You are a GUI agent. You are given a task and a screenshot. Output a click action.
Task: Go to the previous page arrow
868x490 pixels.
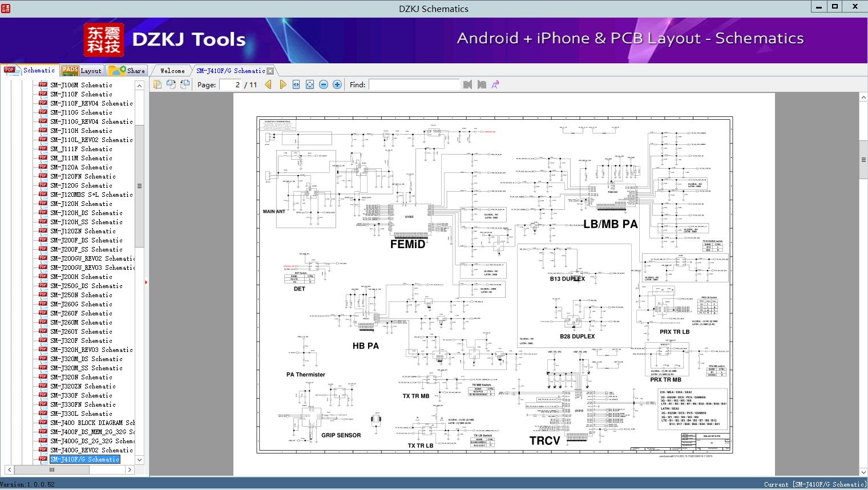click(x=268, y=84)
